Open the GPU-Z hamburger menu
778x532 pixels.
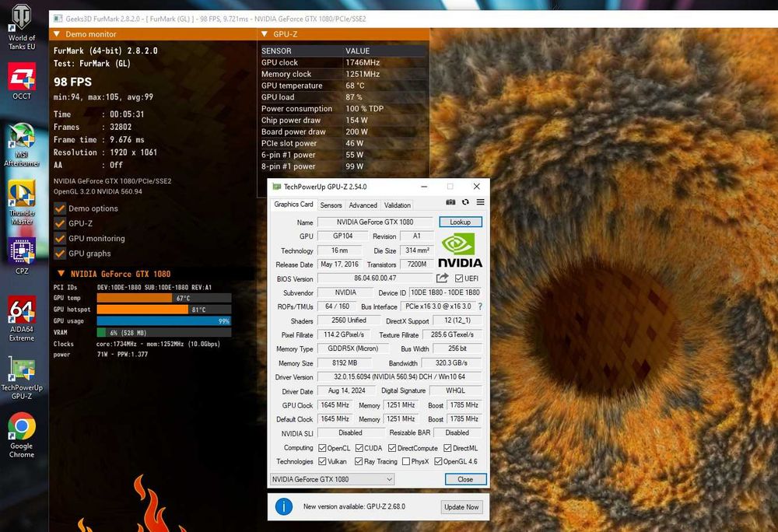coord(480,202)
